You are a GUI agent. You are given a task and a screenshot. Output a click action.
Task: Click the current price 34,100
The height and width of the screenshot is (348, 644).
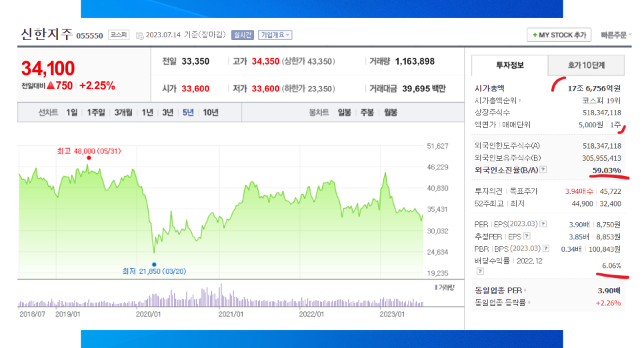click(48, 68)
